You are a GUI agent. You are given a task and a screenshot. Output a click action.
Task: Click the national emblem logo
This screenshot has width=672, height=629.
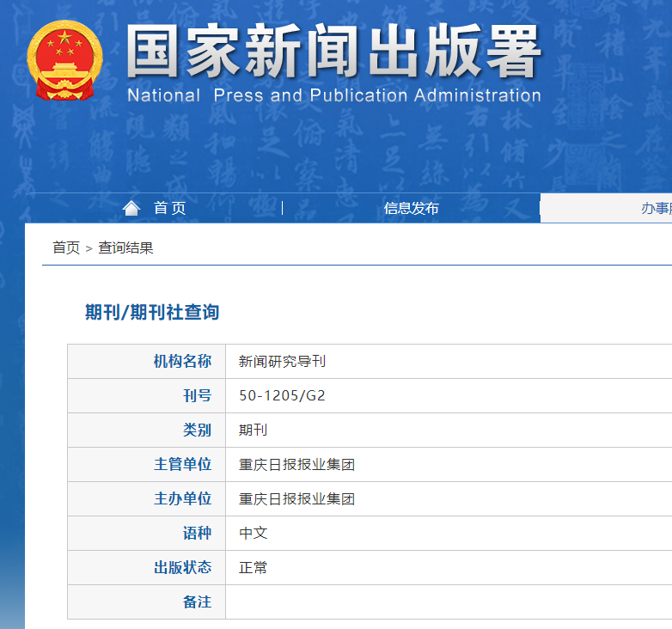[64, 60]
